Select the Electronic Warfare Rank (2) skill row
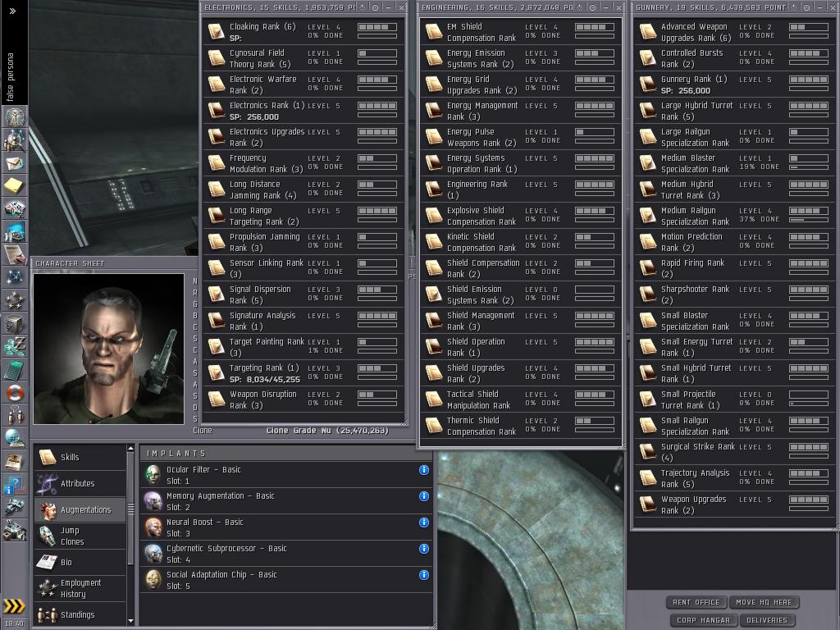 [304, 84]
